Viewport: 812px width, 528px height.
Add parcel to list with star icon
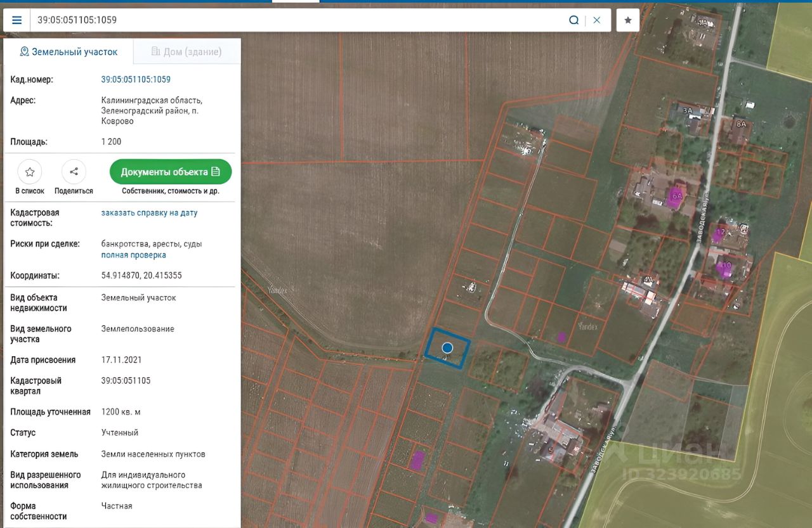[x=30, y=172]
